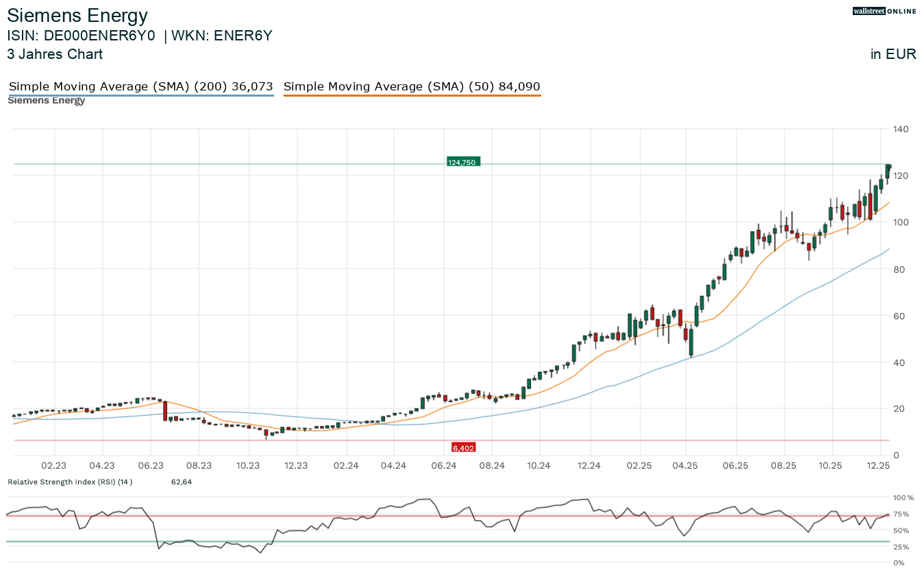This screenshot has width=924, height=581.
Task: Click the 140 value on the price axis
Action: [900, 129]
